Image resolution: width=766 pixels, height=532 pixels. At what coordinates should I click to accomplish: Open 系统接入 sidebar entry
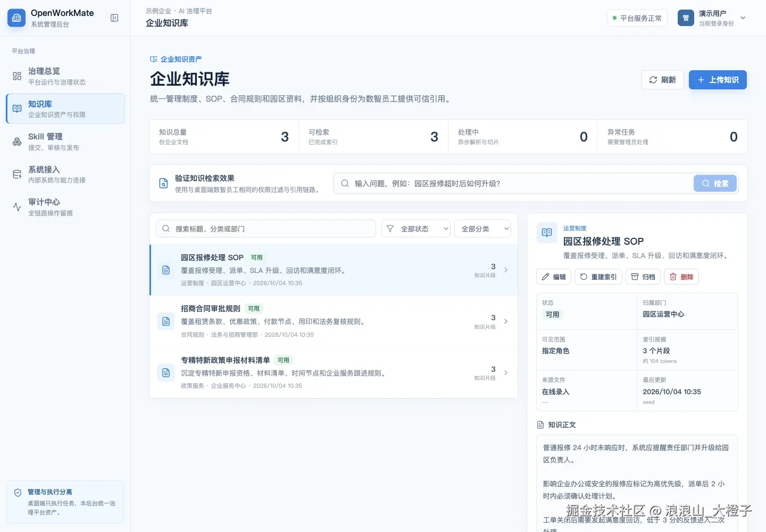65,174
